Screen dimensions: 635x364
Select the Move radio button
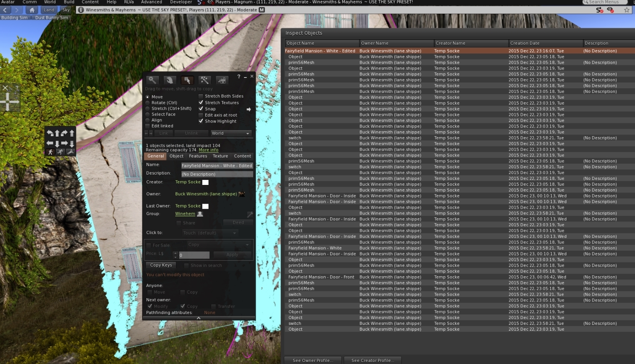click(x=147, y=97)
